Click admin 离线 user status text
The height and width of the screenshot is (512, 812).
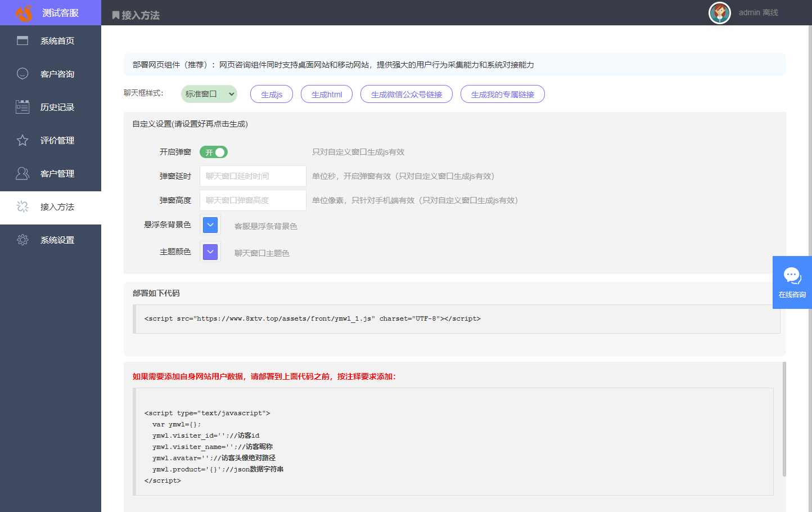pyautogui.click(x=759, y=12)
